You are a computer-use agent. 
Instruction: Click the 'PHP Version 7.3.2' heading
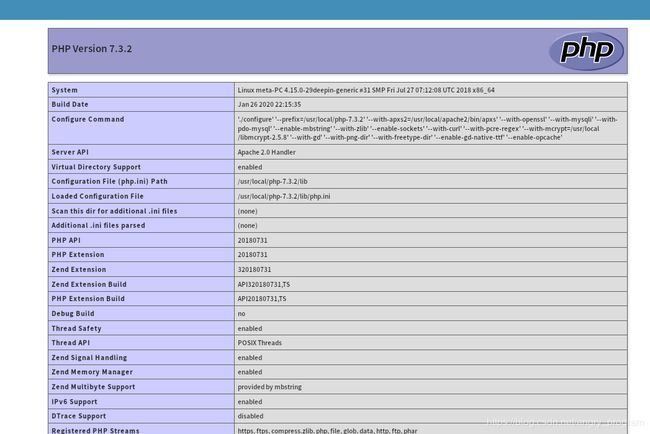[x=92, y=48]
